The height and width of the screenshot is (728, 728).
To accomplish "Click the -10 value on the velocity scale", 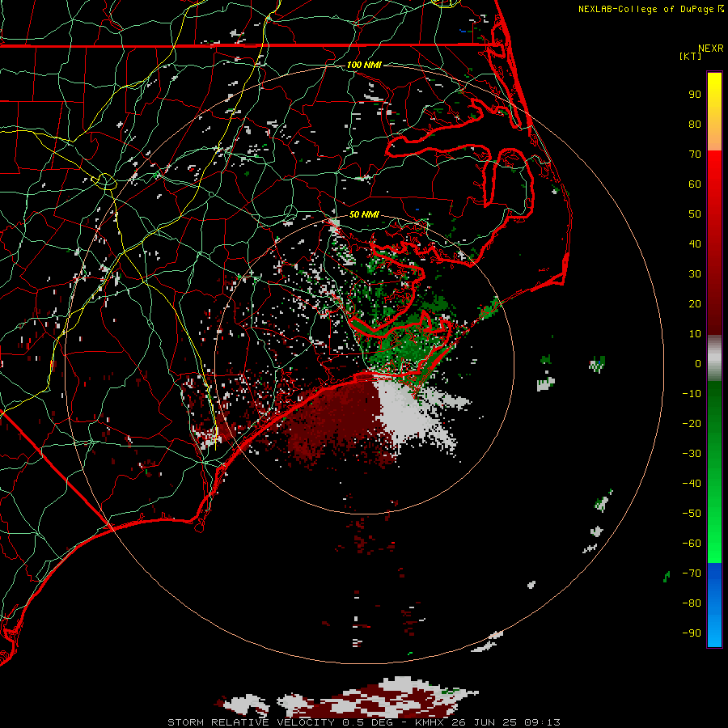I will tap(692, 394).
